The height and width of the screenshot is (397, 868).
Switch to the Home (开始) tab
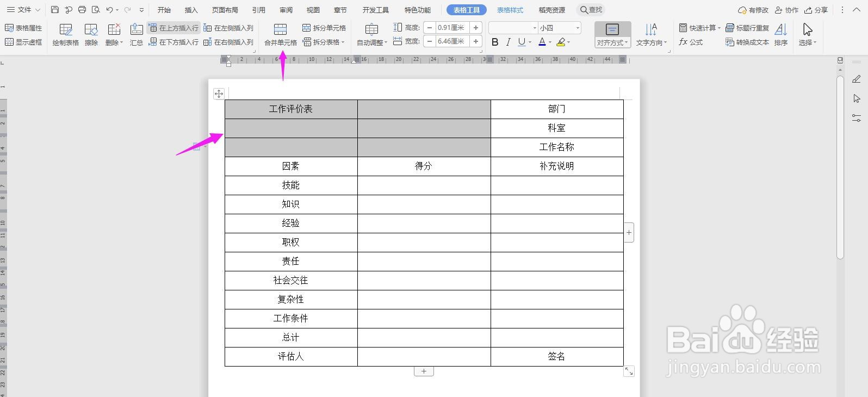click(x=164, y=10)
